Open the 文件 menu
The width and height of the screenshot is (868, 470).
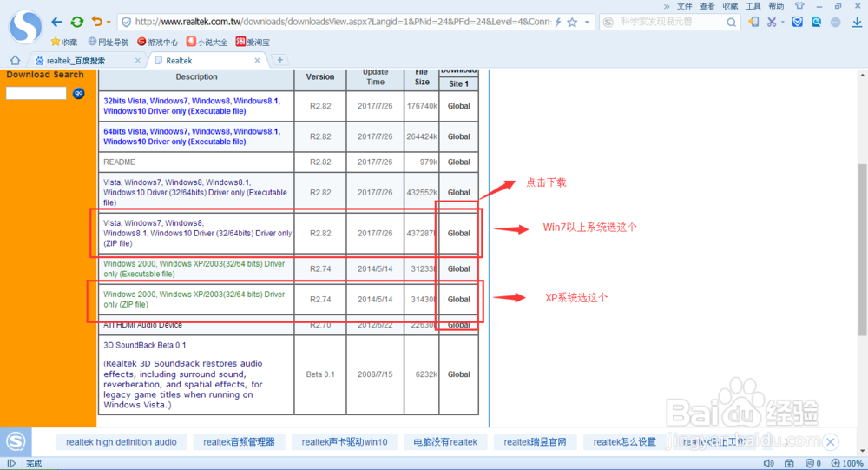click(684, 6)
